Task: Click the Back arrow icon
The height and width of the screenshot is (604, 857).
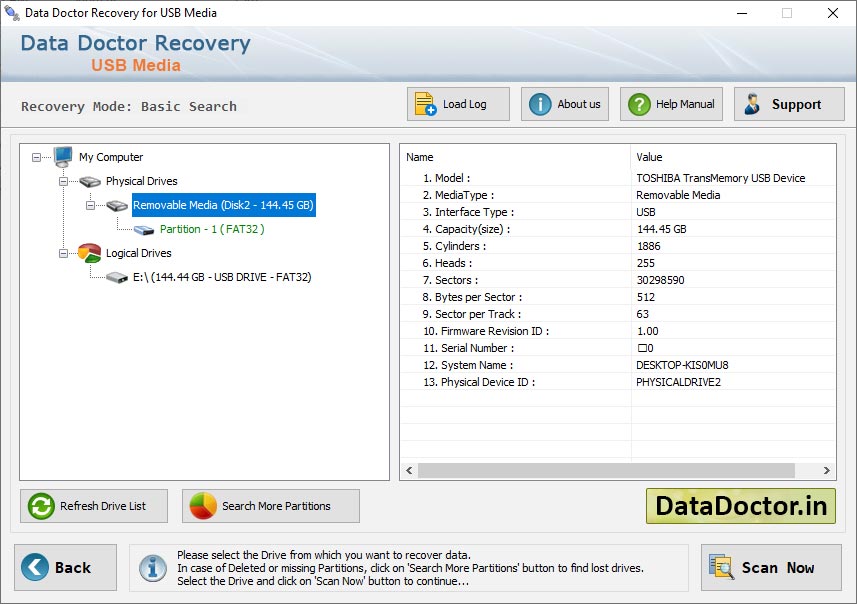Action: point(33,567)
